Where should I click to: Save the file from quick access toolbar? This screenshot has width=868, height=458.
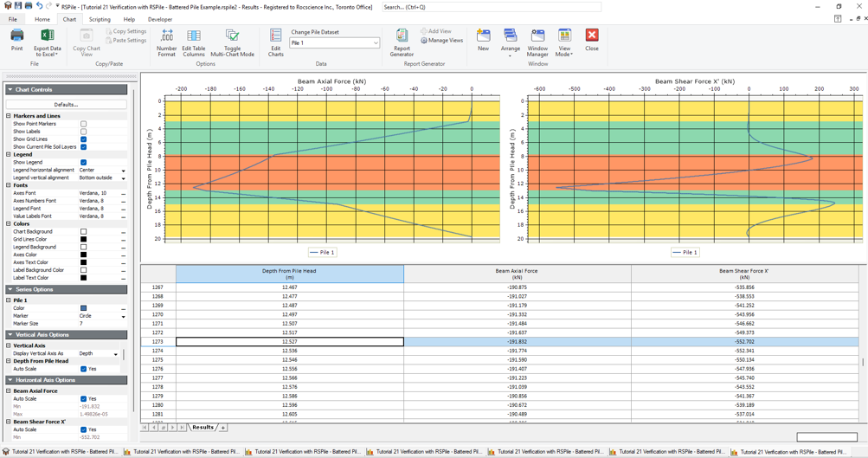coord(18,5)
